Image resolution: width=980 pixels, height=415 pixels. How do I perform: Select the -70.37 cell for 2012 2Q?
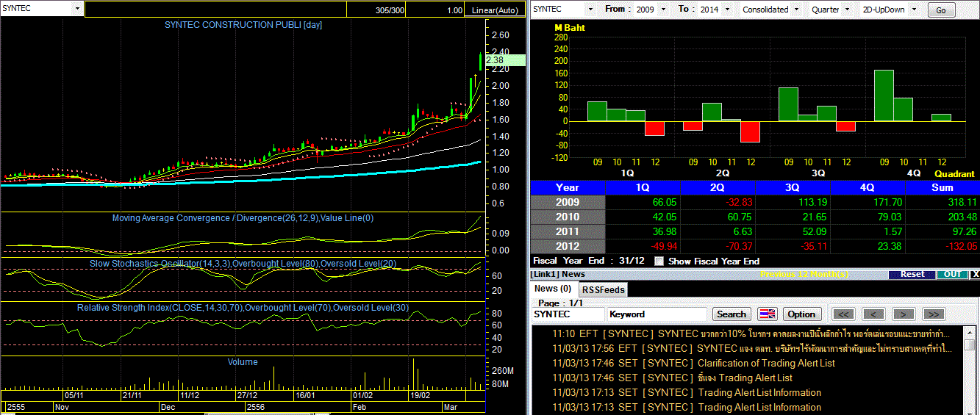pyautogui.click(x=718, y=246)
